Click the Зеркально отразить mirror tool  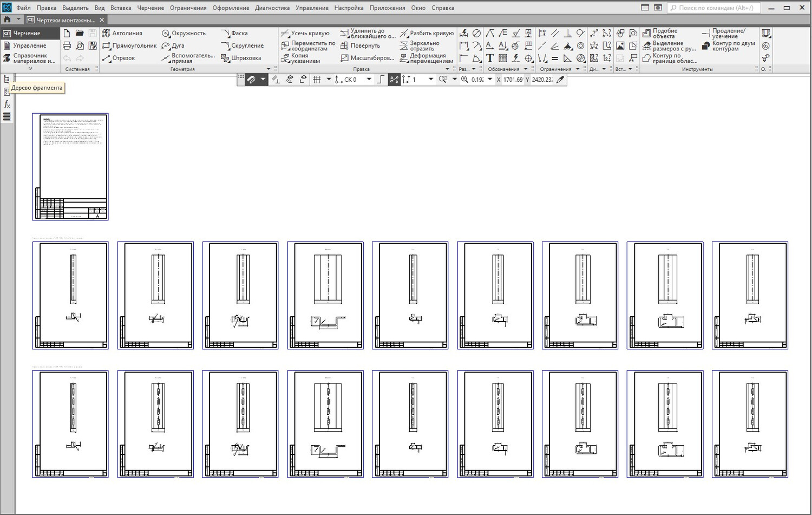(426, 46)
